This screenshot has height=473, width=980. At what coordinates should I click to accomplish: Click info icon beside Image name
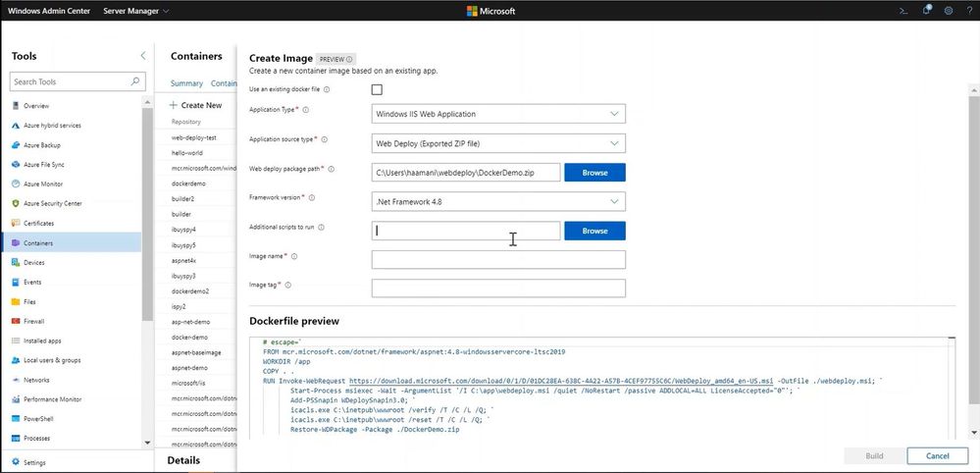[x=293, y=256]
